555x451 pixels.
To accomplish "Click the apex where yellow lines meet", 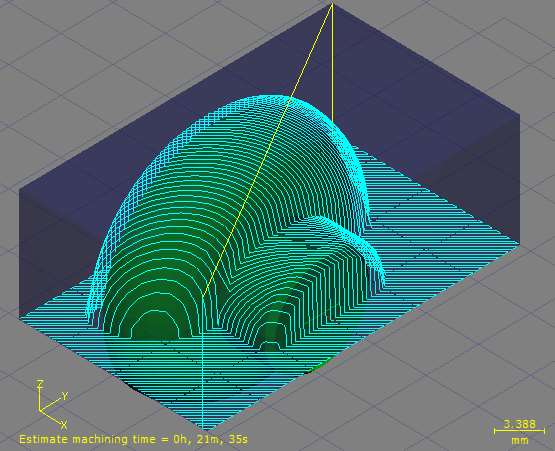I will pyautogui.click(x=332, y=4).
